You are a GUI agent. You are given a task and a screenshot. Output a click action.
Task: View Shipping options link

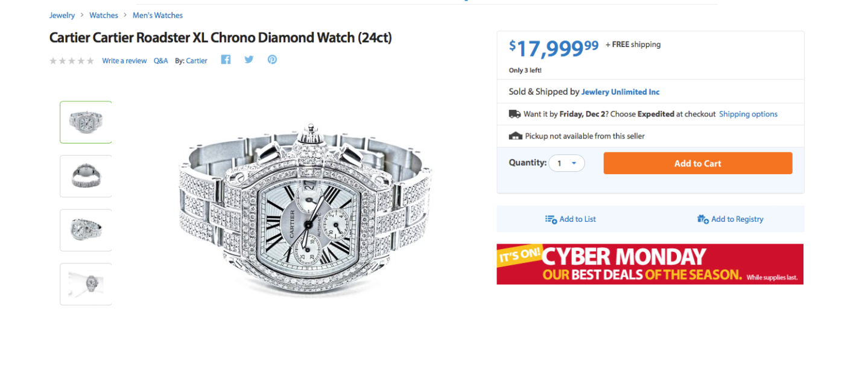coord(748,114)
